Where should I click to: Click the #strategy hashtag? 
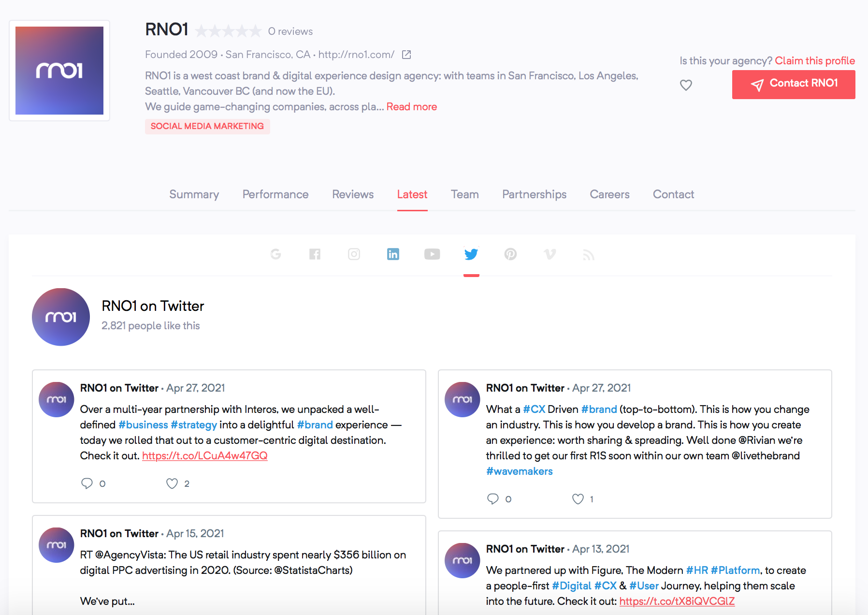(194, 425)
